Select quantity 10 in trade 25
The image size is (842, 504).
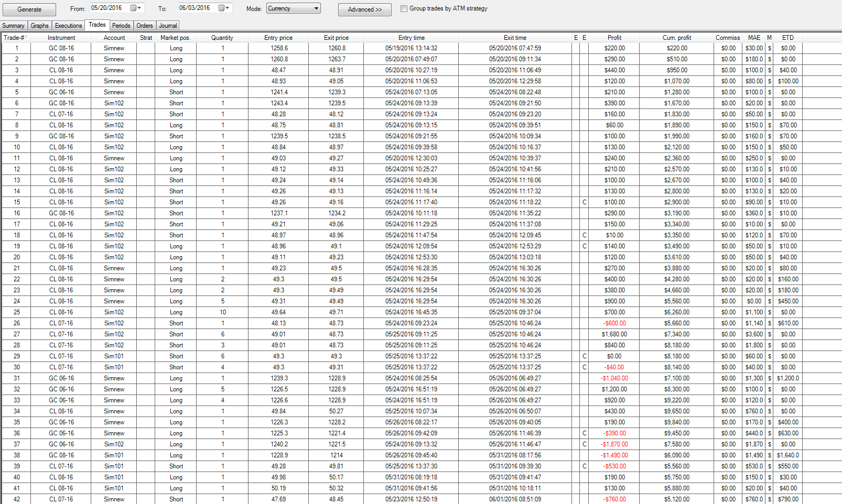(x=223, y=312)
